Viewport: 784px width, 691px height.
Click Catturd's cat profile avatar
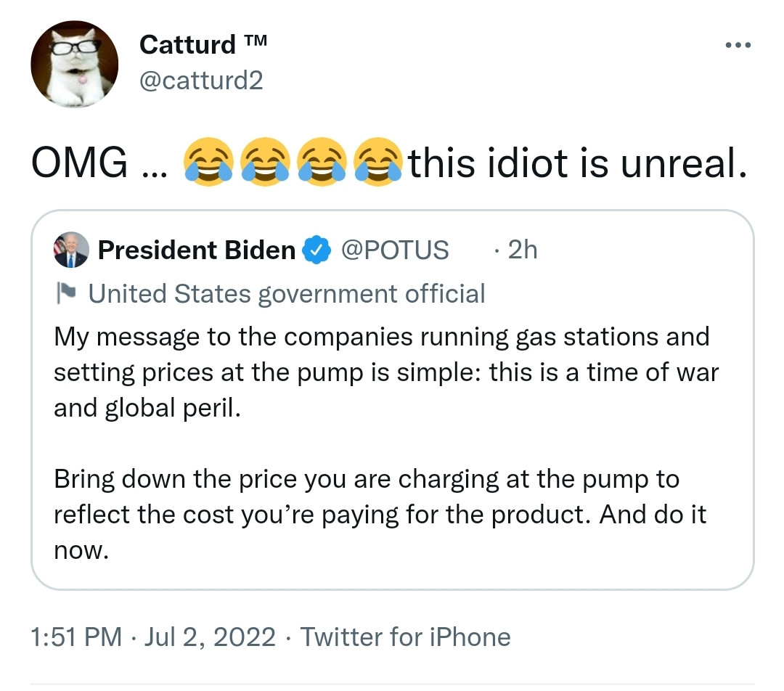pos(74,65)
